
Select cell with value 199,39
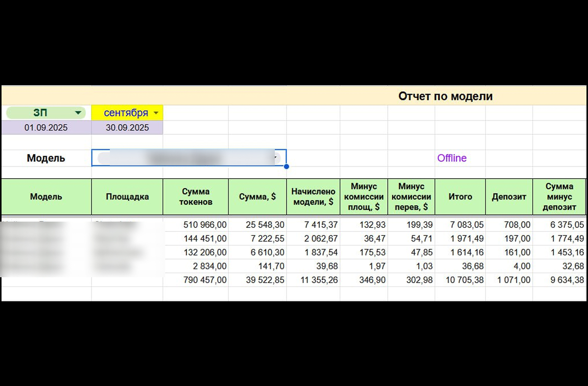click(x=411, y=225)
